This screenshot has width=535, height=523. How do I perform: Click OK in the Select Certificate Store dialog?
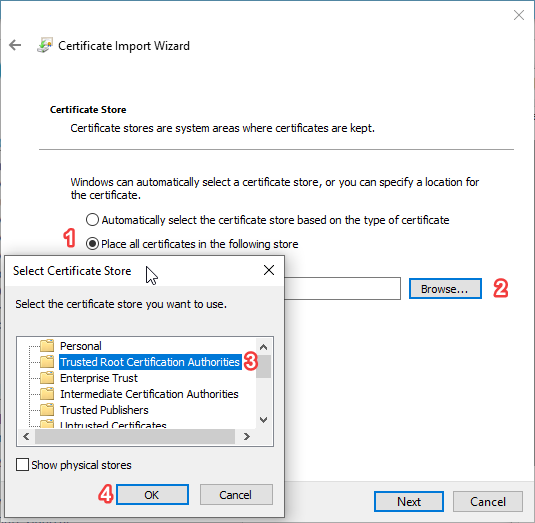[152, 494]
